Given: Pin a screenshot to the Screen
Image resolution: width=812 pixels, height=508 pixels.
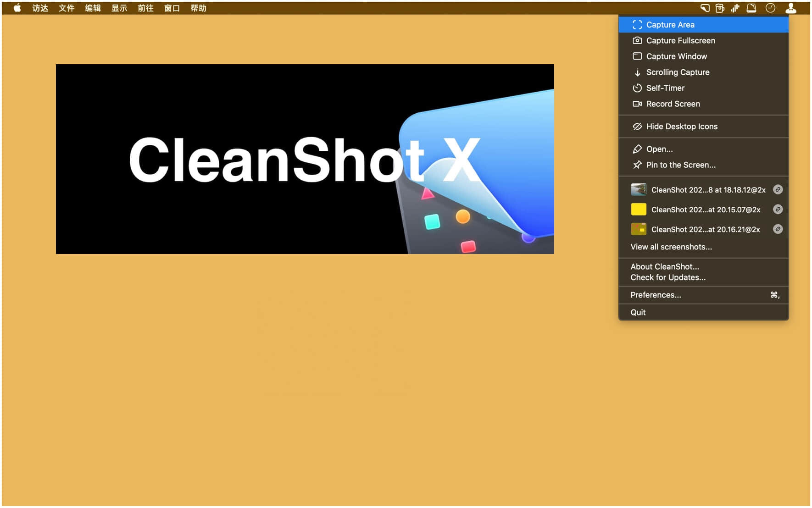Looking at the screenshot, I should click(x=681, y=165).
